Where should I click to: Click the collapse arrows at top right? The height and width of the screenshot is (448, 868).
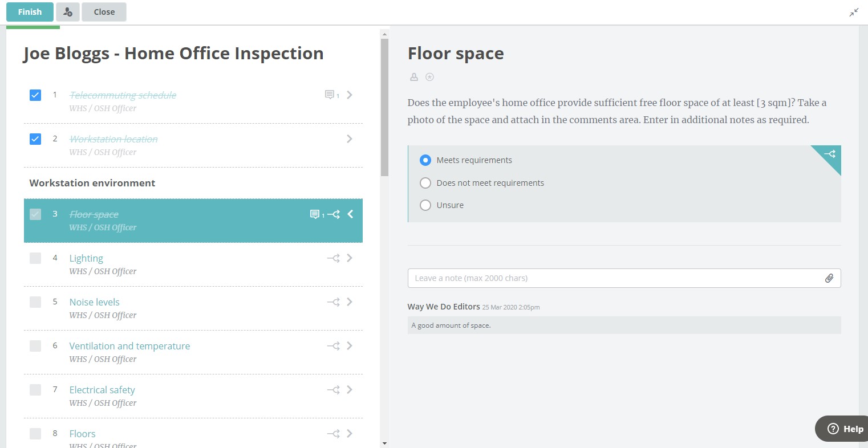(x=854, y=11)
